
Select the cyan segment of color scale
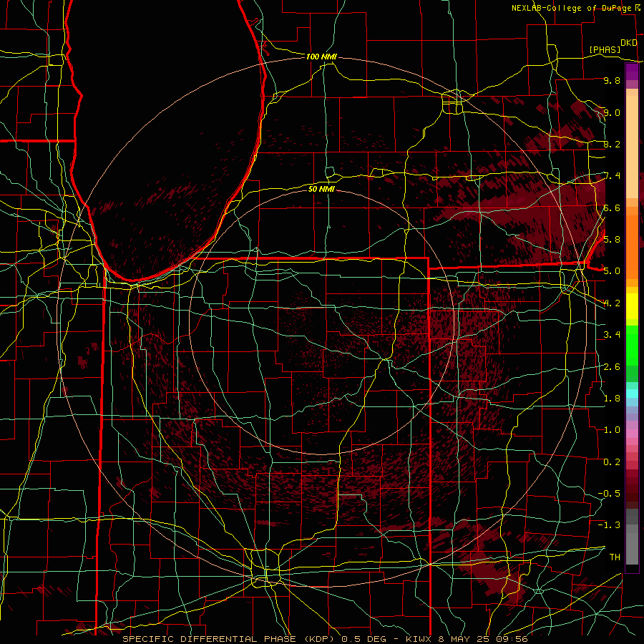[x=632, y=394]
